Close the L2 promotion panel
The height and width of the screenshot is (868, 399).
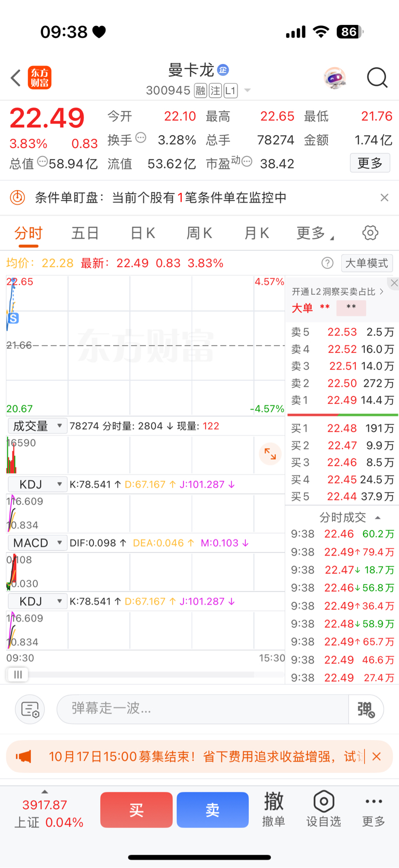point(394,283)
